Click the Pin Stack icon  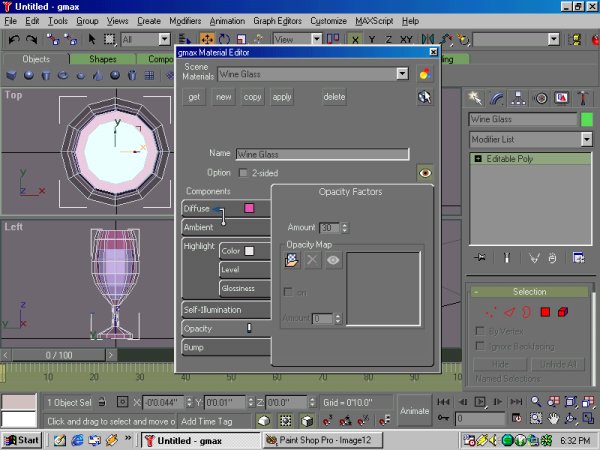pos(480,258)
